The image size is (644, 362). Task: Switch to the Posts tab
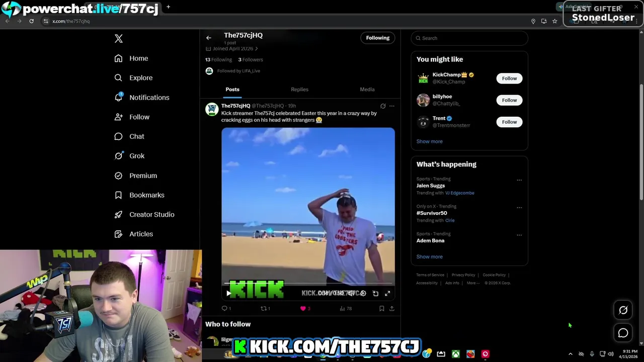(232, 89)
